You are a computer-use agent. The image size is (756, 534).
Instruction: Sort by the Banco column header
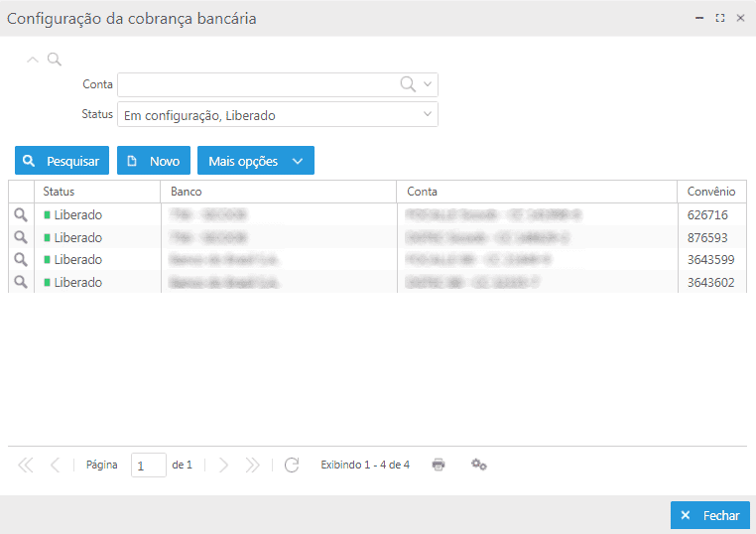(278, 192)
